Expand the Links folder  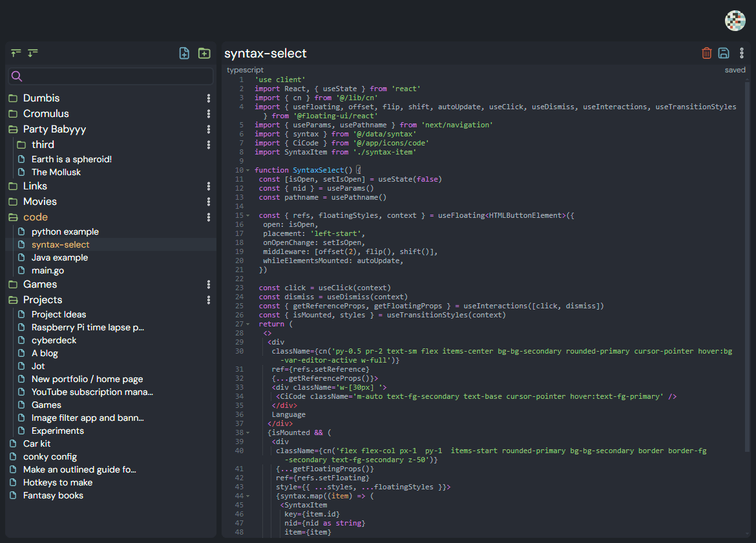(x=35, y=186)
